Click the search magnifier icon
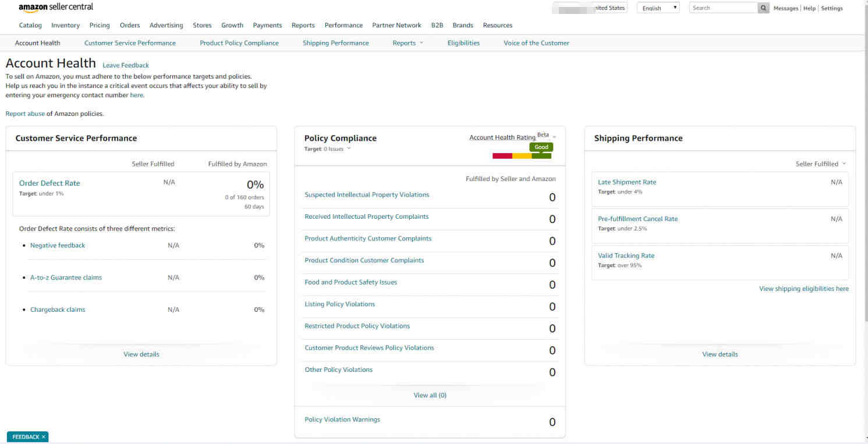Image resolution: width=868 pixels, height=444 pixels. [x=764, y=8]
